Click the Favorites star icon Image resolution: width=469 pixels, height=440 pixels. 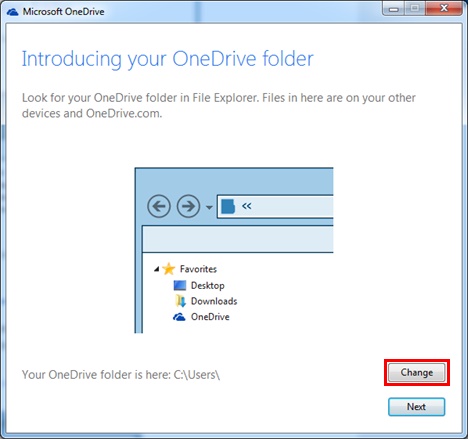point(169,269)
